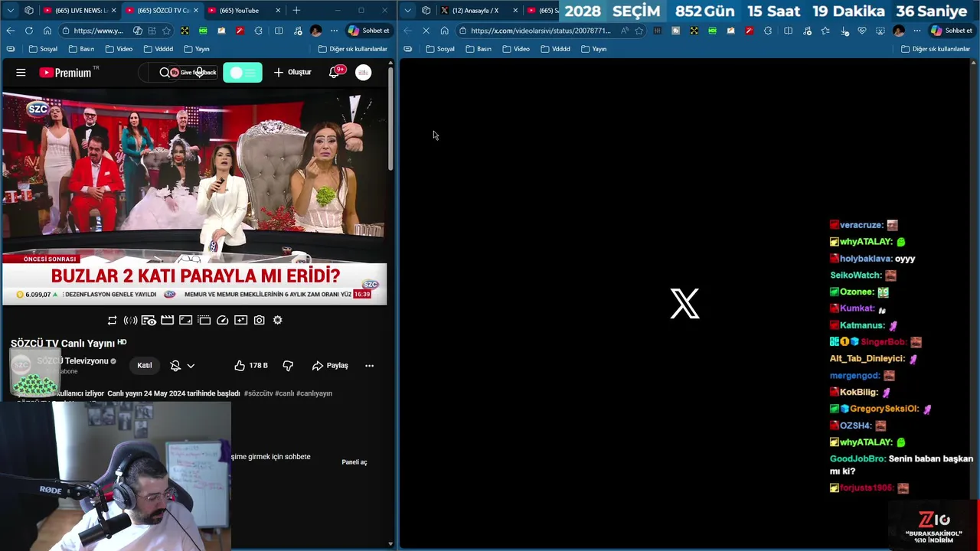Viewport: 980px width, 551px height.
Task: Open the #sözcütv hashtag link
Action: point(258,393)
